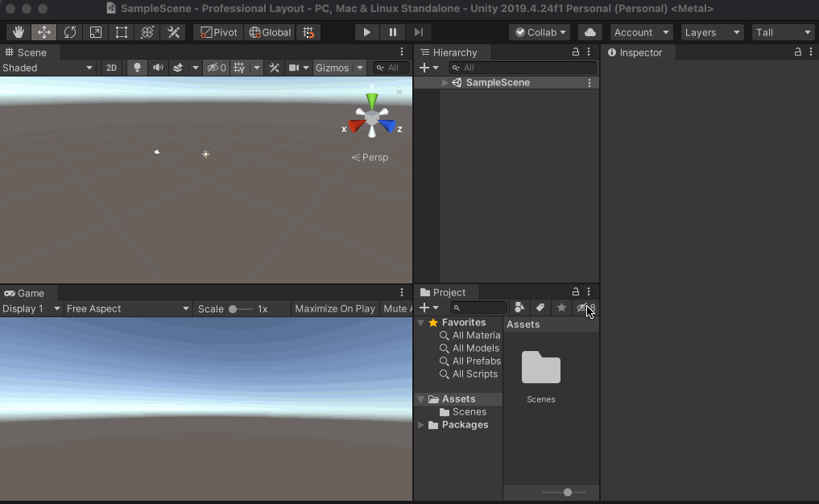Expand the Packages folder

(x=421, y=425)
